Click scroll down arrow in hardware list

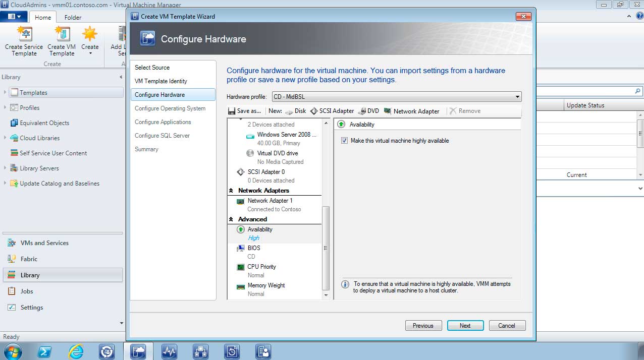[x=326, y=295]
